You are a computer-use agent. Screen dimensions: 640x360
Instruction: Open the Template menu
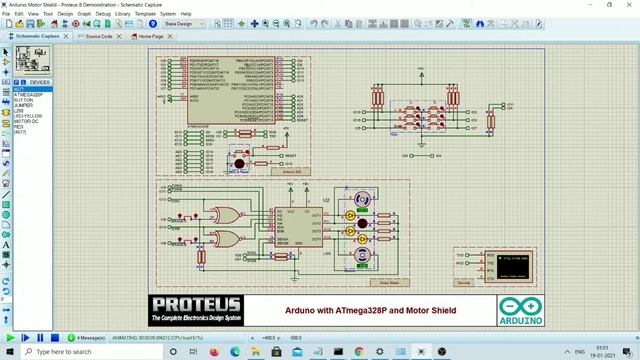145,14
